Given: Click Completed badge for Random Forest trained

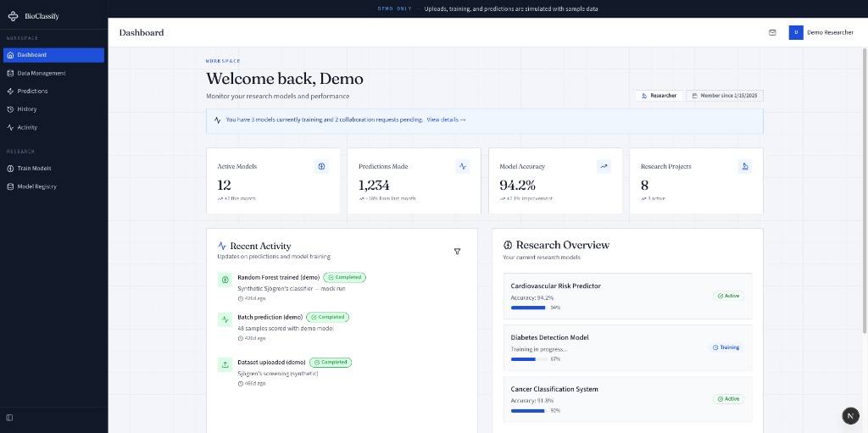Looking at the screenshot, I should pyautogui.click(x=344, y=277).
